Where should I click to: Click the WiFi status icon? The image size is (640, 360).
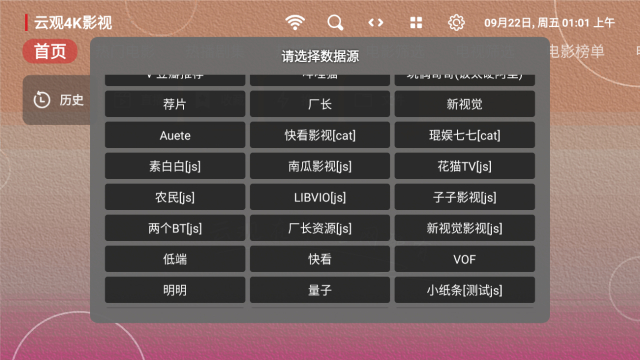[295, 22]
